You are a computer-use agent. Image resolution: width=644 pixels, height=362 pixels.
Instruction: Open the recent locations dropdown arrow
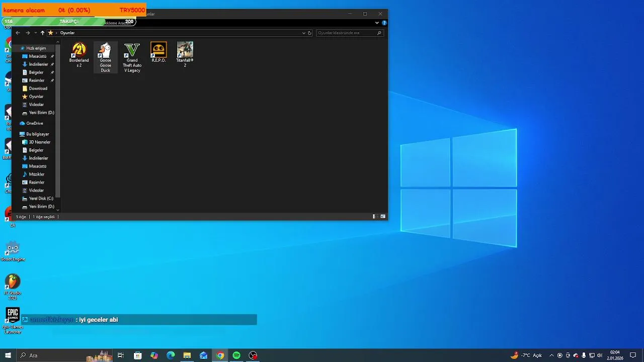35,33
